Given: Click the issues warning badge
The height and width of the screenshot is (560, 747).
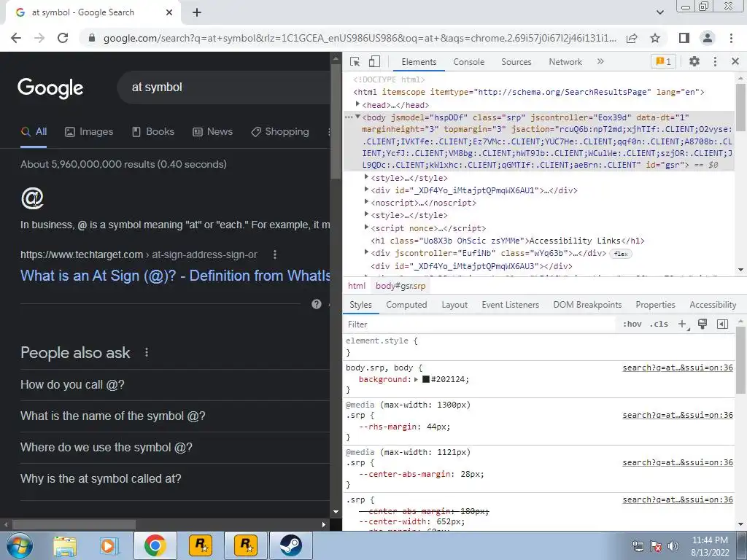Looking at the screenshot, I should pos(663,61).
